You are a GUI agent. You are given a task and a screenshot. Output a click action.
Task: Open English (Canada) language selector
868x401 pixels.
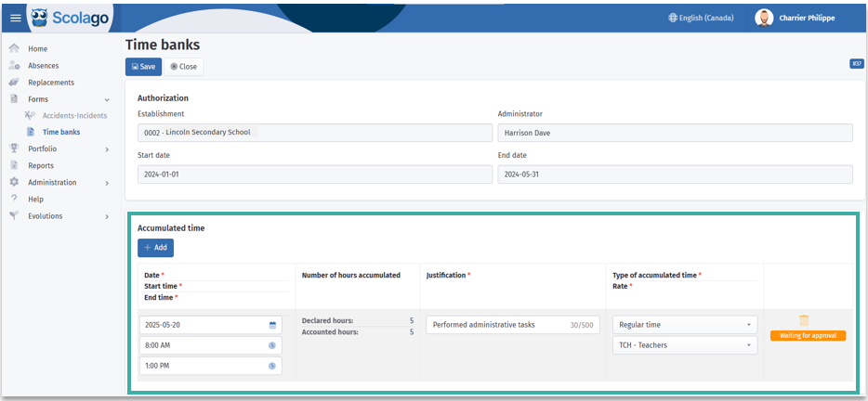(x=702, y=18)
